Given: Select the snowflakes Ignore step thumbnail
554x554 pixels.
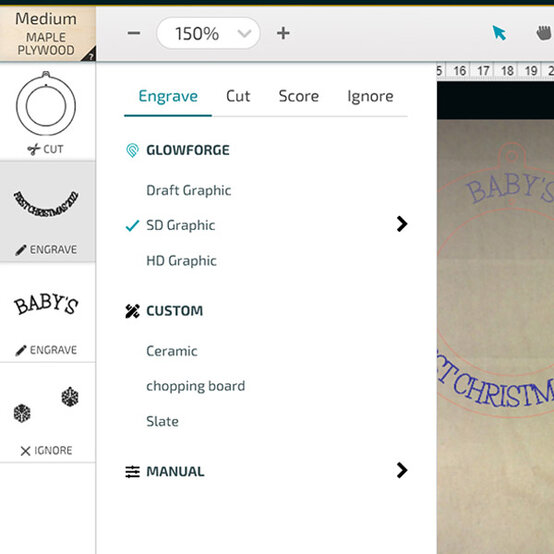Looking at the screenshot, I should coord(46,405).
